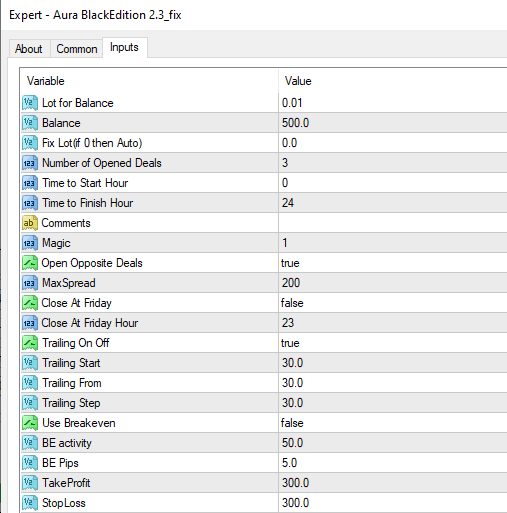Select the Inputs tab

pyautogui.click(x=124, y=47)
